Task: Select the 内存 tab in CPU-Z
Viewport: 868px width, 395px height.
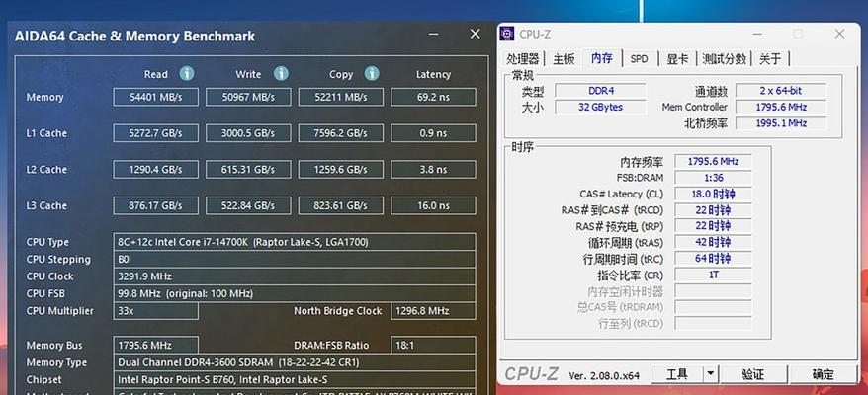Action: (602, 58)
